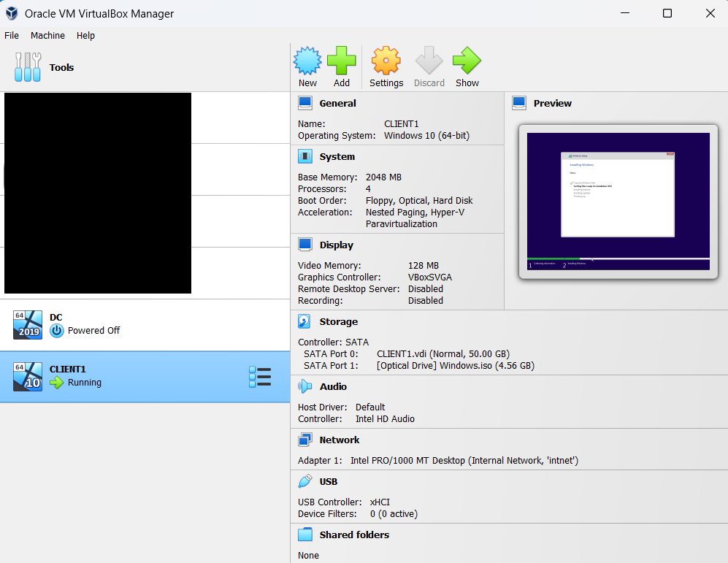The height and width of the screenshot is (563, 728).
Task: Minimize the VirtualBox Manager window
Action: click(x=625, y=13)
